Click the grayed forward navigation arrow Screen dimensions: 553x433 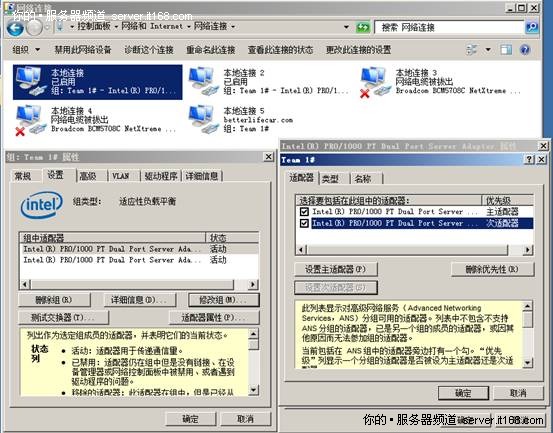(35, 28)
